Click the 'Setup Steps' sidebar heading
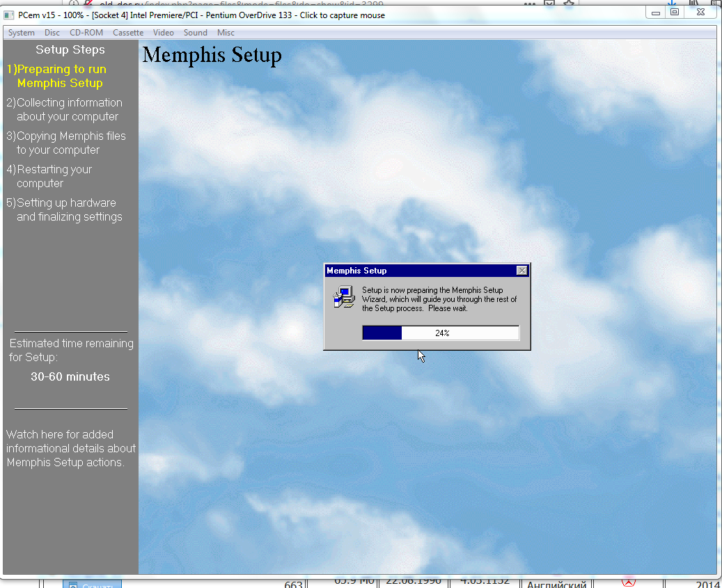 70,49
